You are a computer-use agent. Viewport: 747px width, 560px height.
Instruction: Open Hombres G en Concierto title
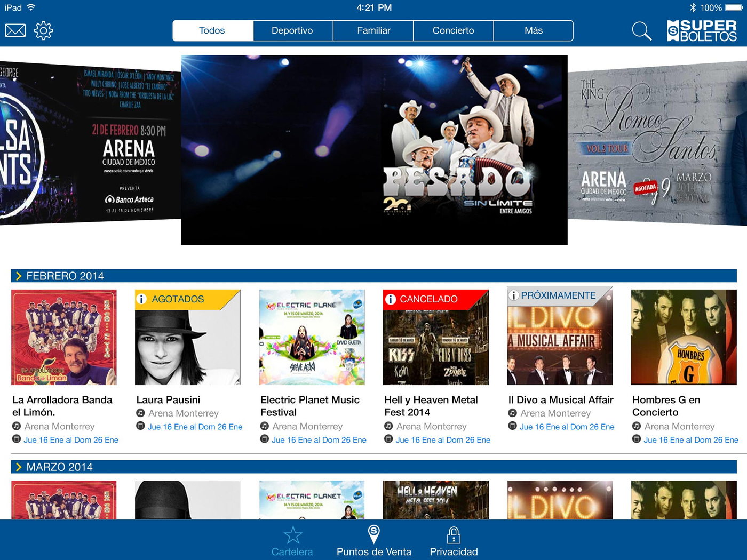666,406
